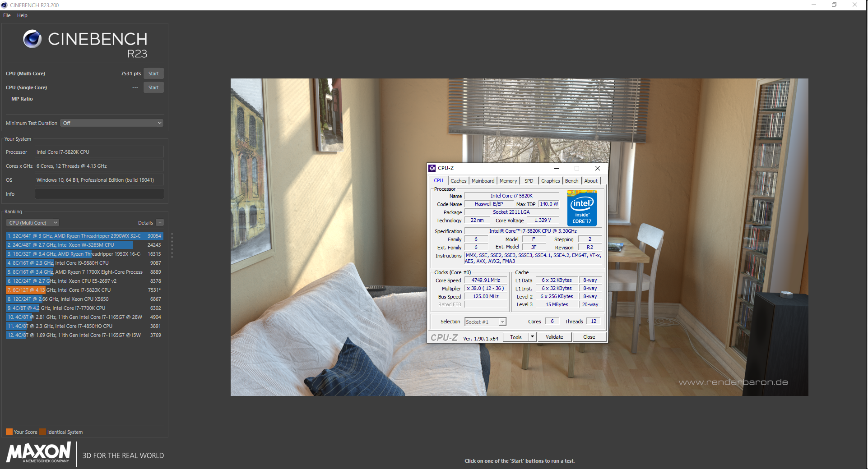The image size is (868, 469).
Task: Click the Your Score orange legend swatch
Action: [9, 432]
